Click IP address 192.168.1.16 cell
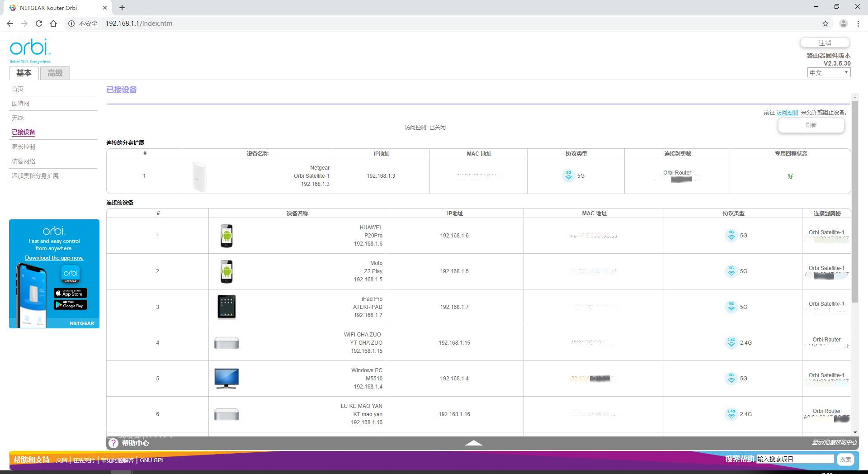 point(454,414)
